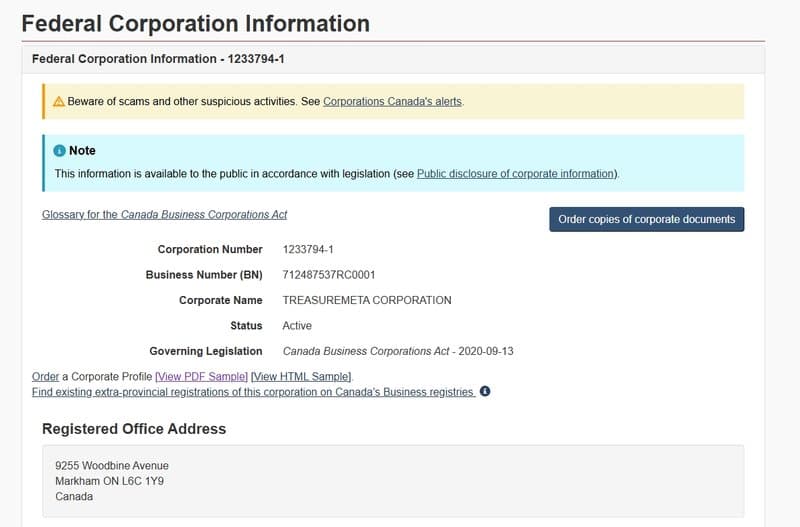Open Glossary for the Canada Business Corporations Act
800x527 pixels.
pos(164,215)
